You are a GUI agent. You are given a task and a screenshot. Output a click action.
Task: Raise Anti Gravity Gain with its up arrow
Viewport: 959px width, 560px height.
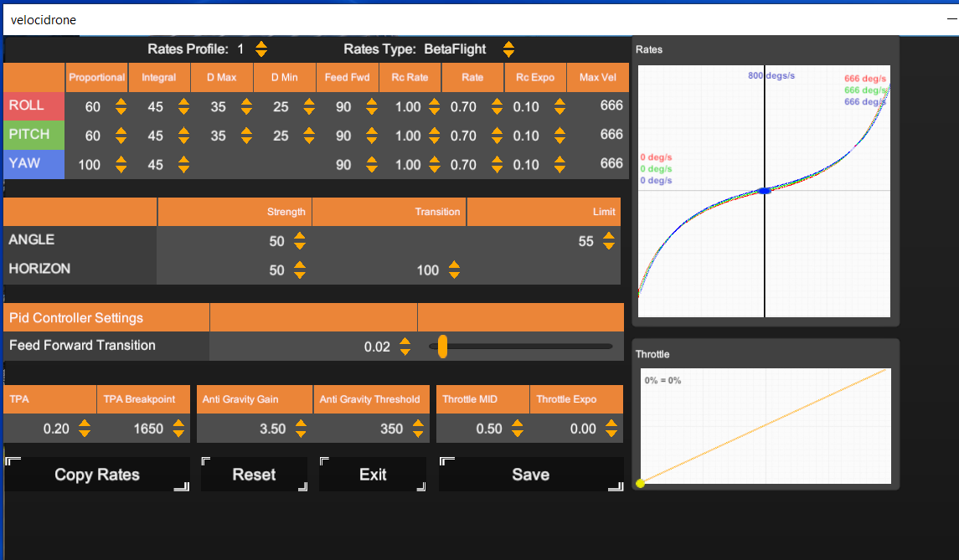(x=301, y=424)
